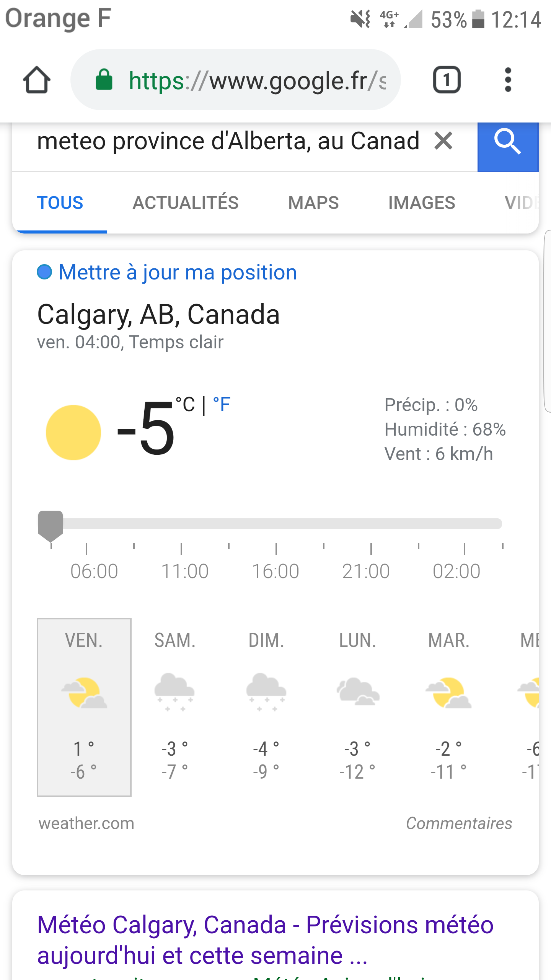Tap the yellow sun weather icon

pyautogui.click(x=73, y=433)
